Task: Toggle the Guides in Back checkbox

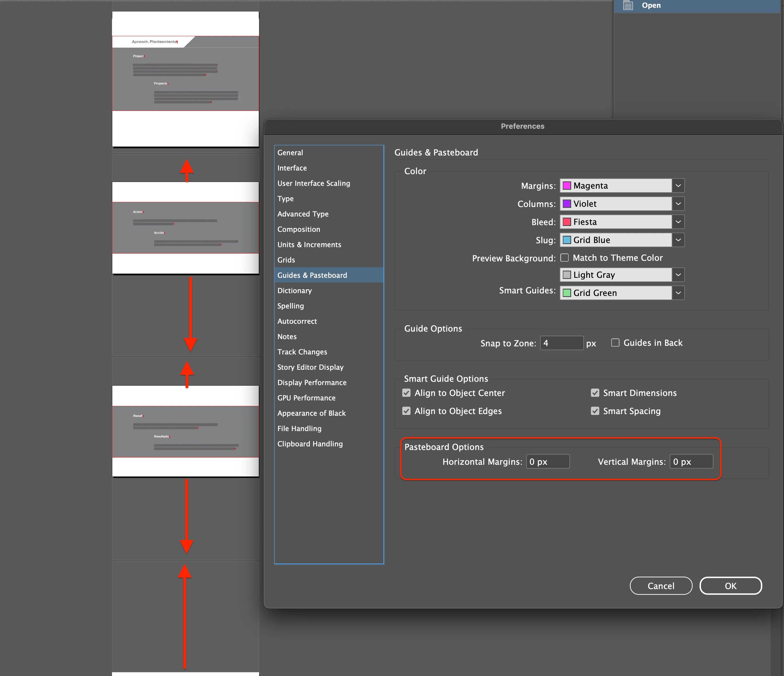Action: (615, 342)
